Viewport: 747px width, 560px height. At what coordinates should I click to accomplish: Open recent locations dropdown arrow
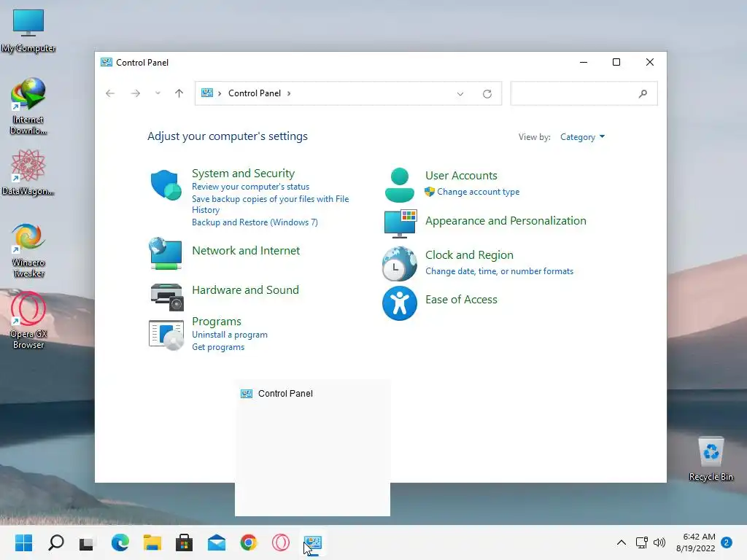[158, 93]
